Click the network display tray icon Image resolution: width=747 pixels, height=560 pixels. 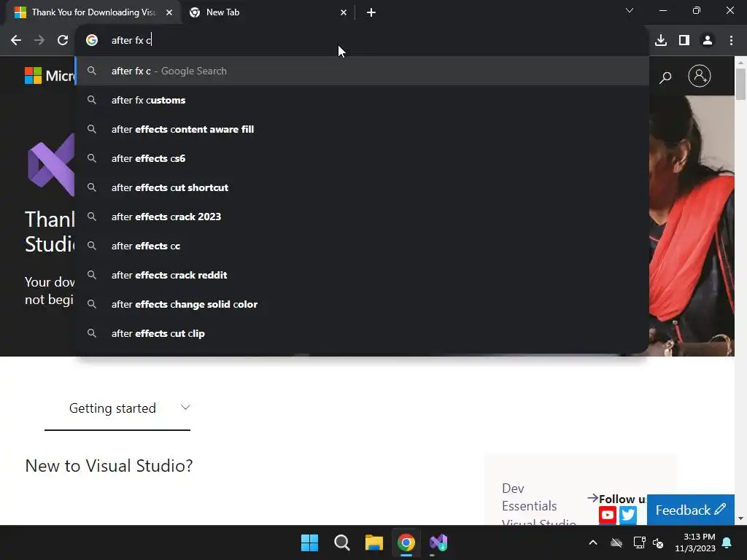639,542
